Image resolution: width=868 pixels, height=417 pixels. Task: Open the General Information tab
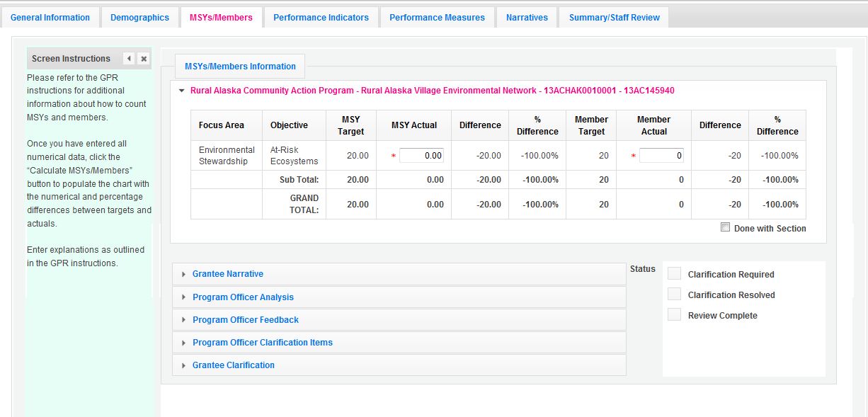click(50, 18)
